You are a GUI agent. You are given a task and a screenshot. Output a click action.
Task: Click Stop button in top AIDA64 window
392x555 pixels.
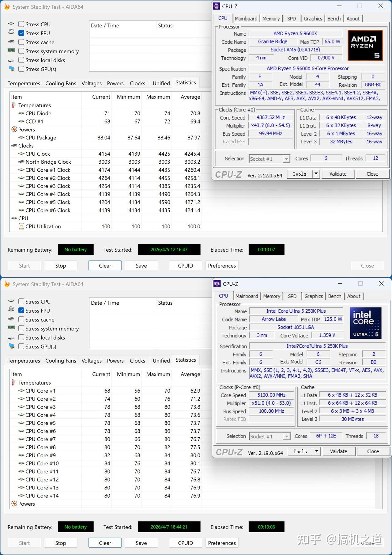61,266
